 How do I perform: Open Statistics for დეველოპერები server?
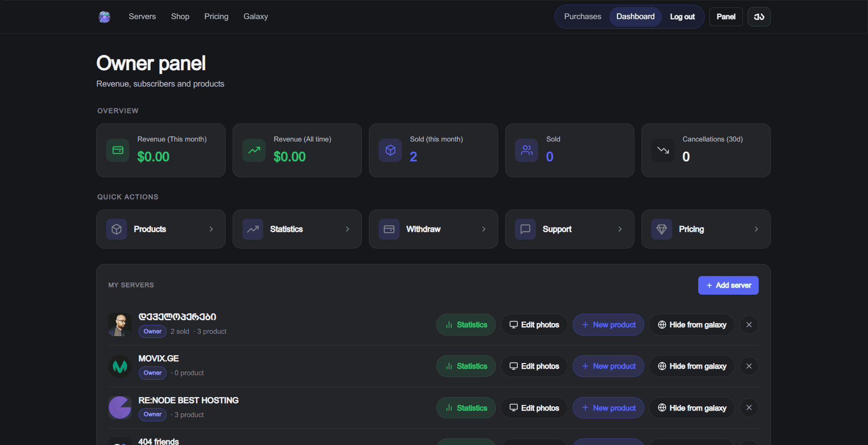click(x=466, y=325)
